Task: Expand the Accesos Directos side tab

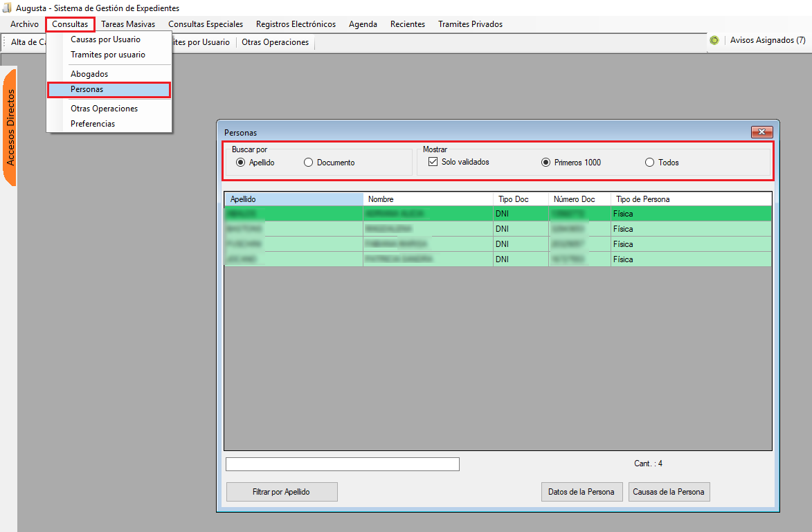Action: point(10,127)
